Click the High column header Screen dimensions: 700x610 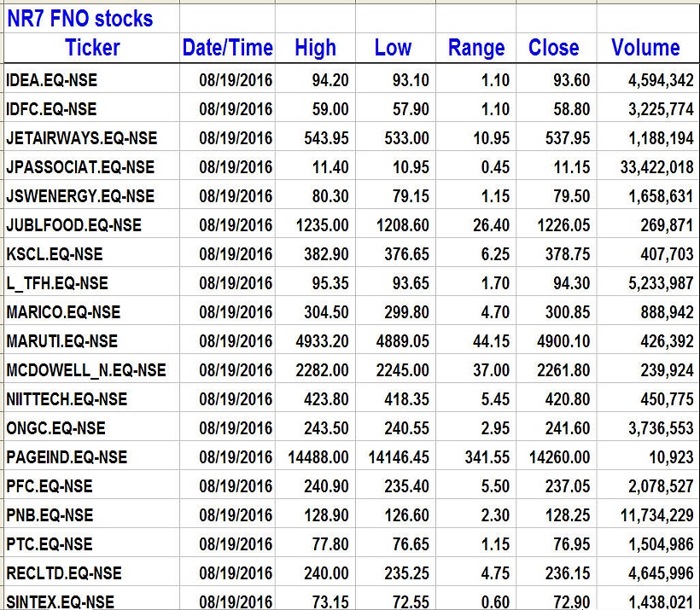315,48
